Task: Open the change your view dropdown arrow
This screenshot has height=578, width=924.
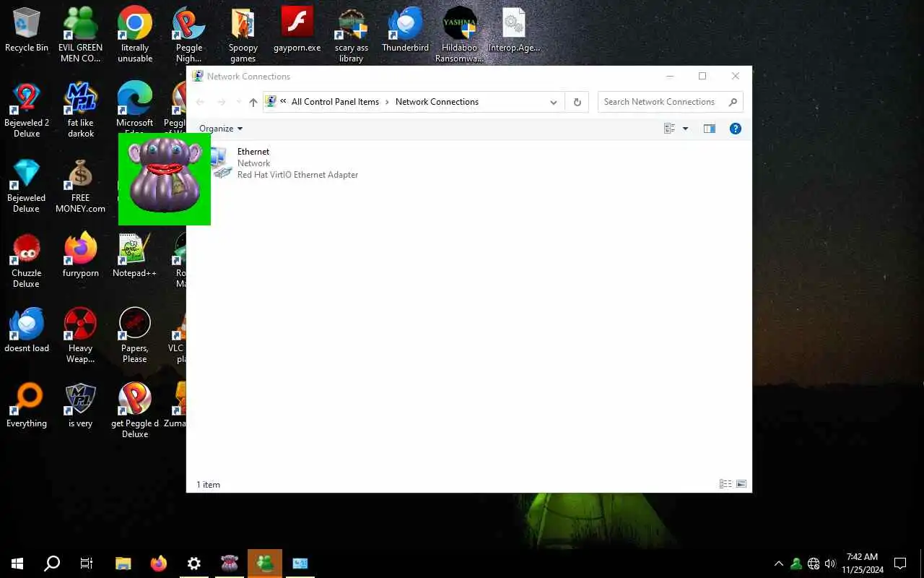Action: pos(685,129)
